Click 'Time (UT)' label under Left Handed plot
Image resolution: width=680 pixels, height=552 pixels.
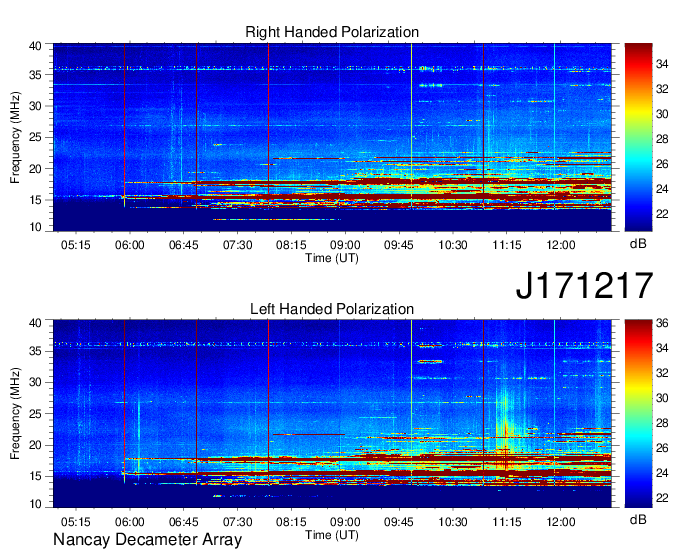click(332, 535)
